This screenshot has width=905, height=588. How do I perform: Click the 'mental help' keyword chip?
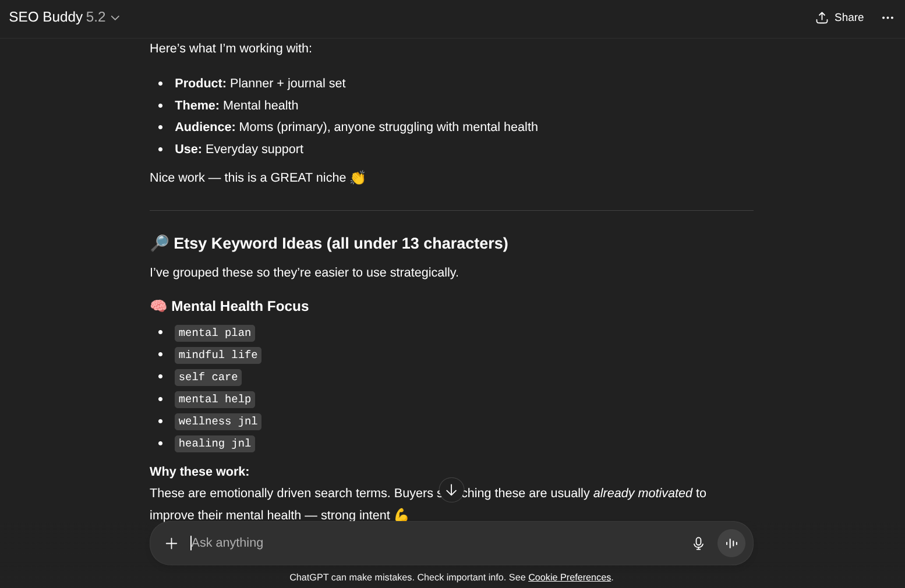point(214,399)
